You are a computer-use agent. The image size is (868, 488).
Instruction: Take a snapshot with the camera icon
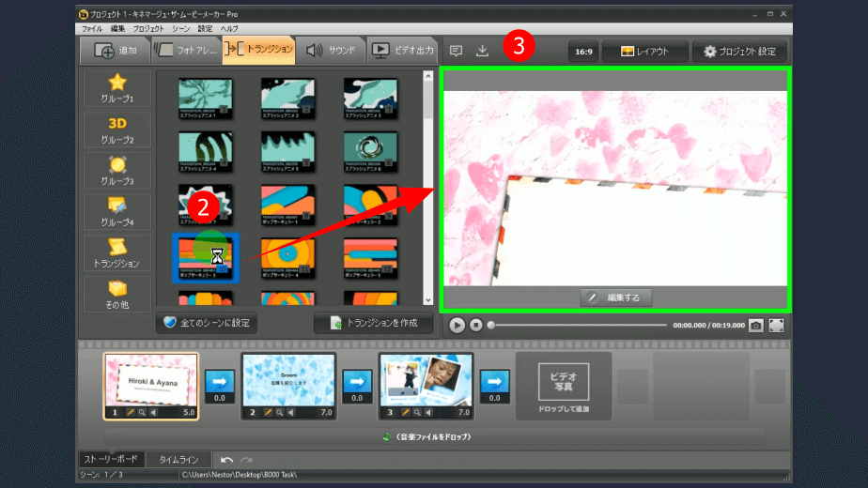[x=755, y=325]
